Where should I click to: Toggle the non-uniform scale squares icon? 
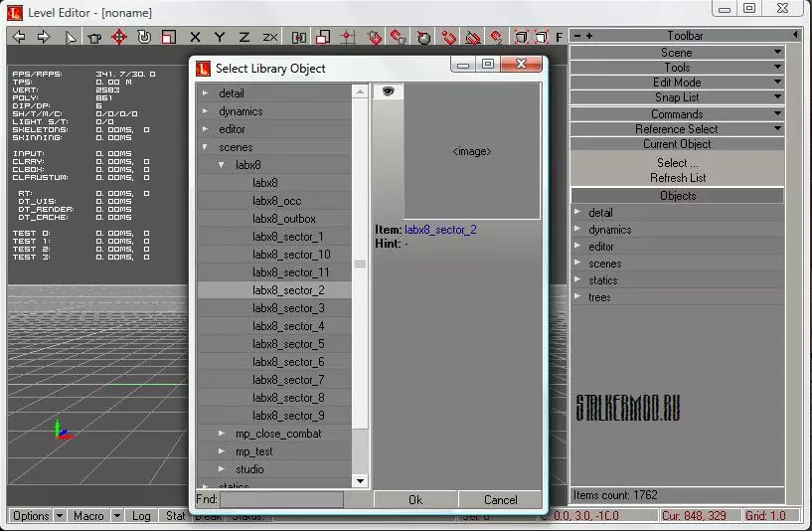click(x=323, y=38)
